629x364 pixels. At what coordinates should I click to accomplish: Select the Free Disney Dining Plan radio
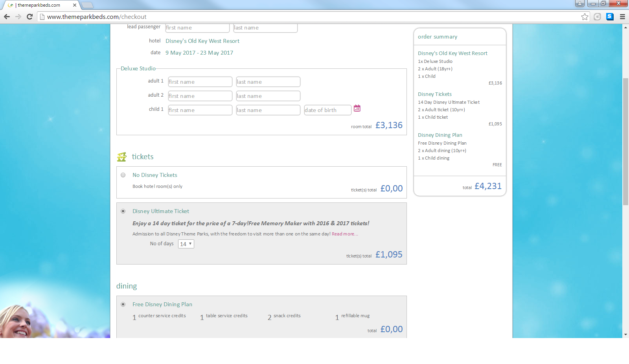pyautogui.click(x=123, y=304)
